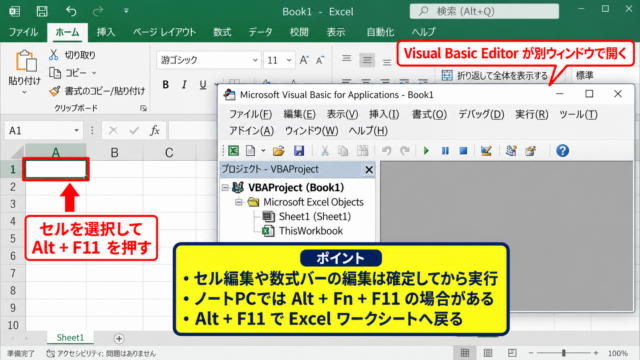Image resolution: width=640 pixels, height=360 pixels.
Task: Switch to Normal view in status bar
Action: click(x=464, y=353)
